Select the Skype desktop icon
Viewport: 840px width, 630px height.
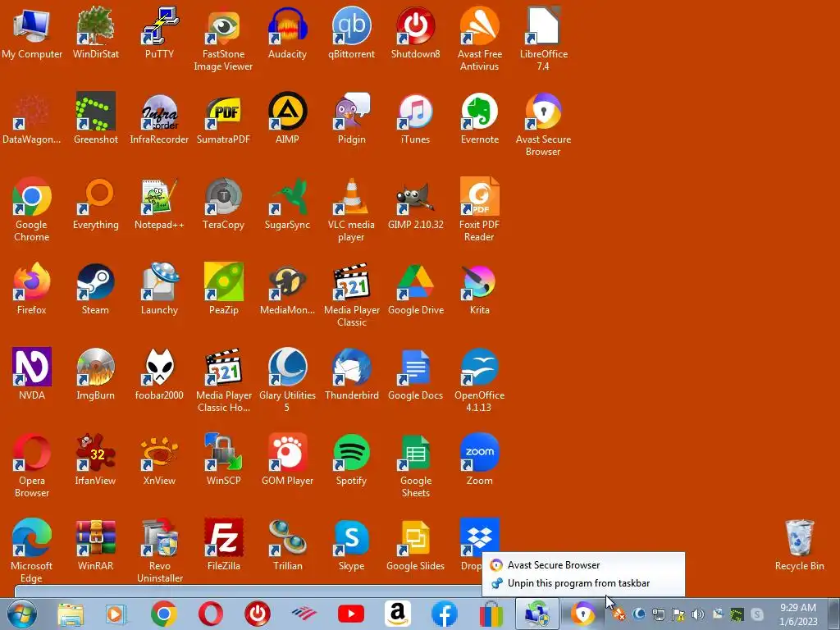click(351, 545)
